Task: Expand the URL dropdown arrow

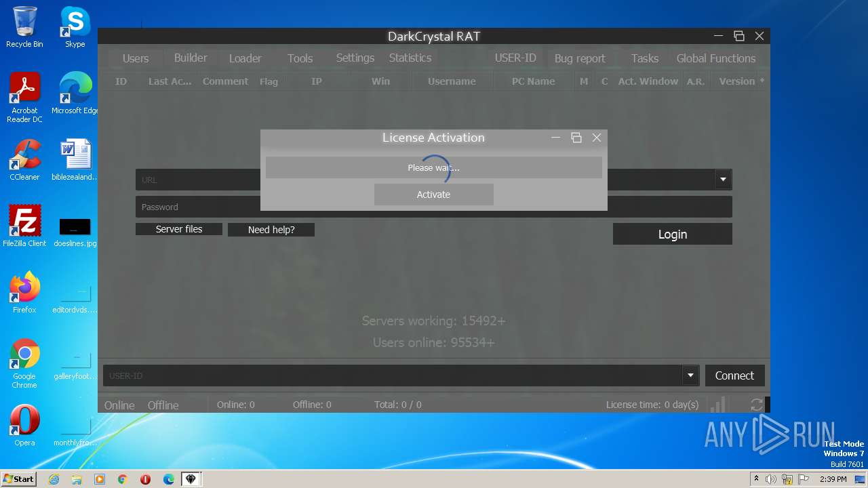Action: pos(724,180)
